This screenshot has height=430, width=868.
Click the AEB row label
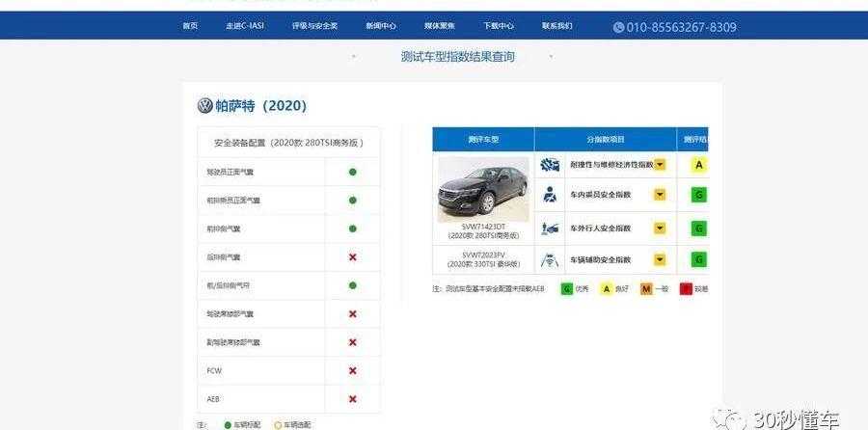213,399
